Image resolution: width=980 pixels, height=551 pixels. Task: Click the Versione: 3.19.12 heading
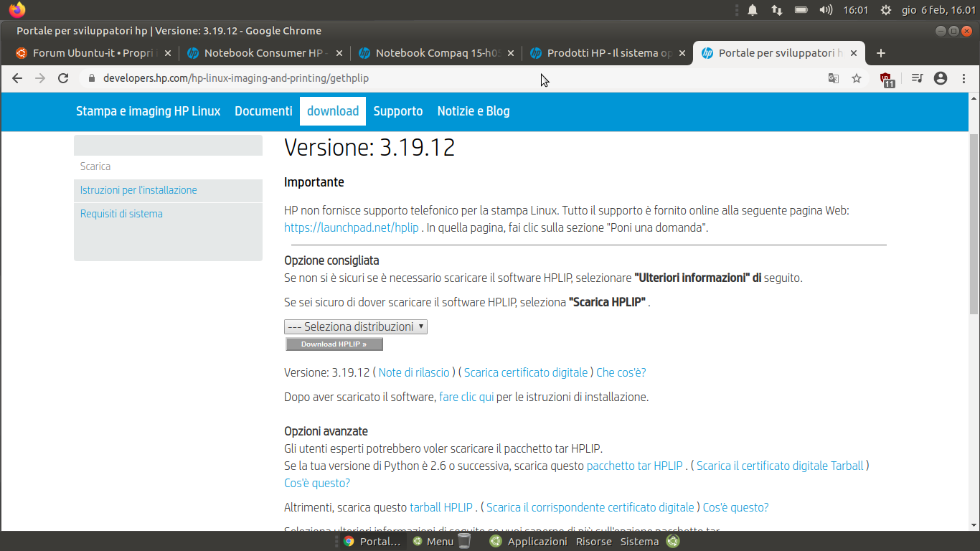point(369,148)
